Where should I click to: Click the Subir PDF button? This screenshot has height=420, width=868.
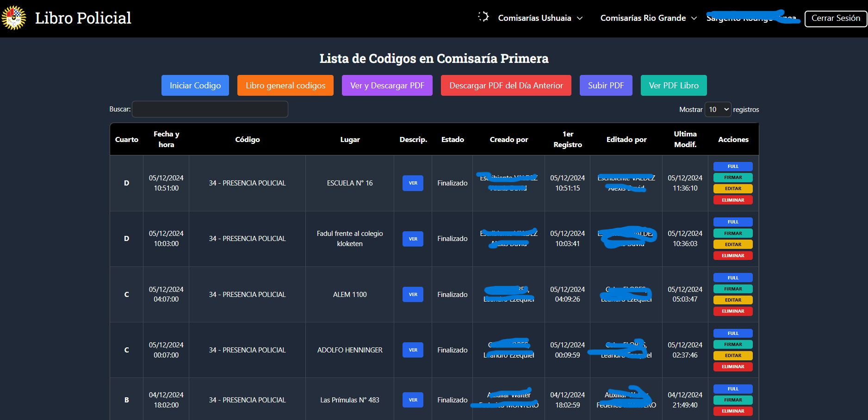[x=606, y=86]
